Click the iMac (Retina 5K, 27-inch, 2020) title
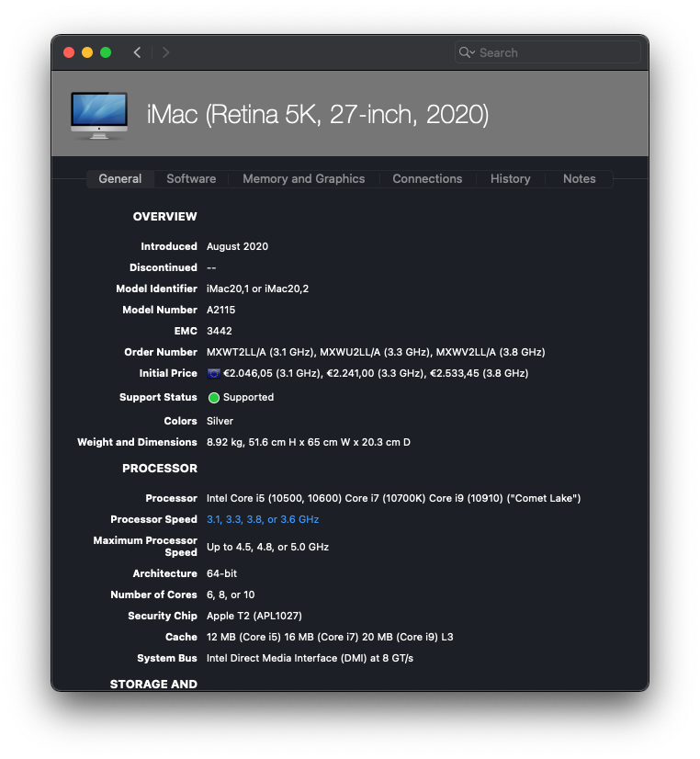This screenshot has height=759, width=700. [x=318, y=115]
